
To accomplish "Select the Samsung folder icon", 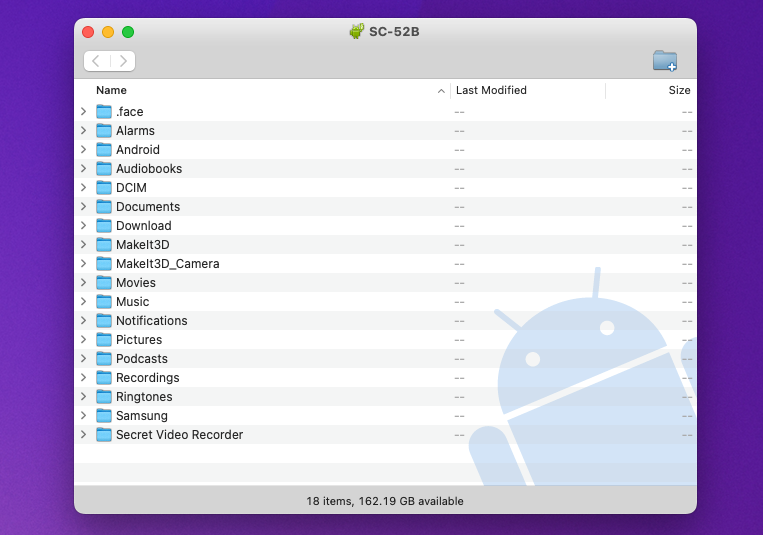I will (104, 416).
